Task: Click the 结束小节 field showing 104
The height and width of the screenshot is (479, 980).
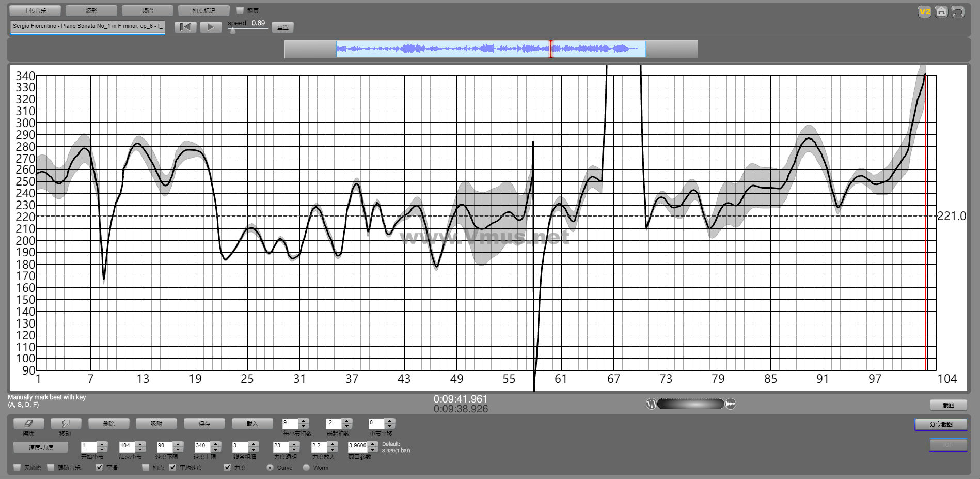Action: click(127, 447)
